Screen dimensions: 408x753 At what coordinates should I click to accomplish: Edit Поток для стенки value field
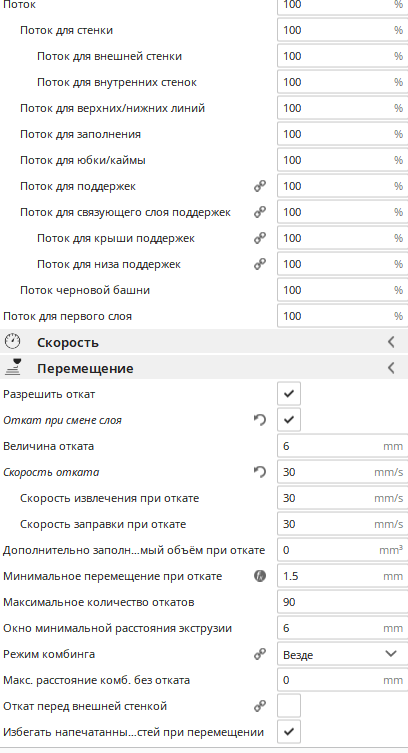pyautogui.click(x=342, y=30)
